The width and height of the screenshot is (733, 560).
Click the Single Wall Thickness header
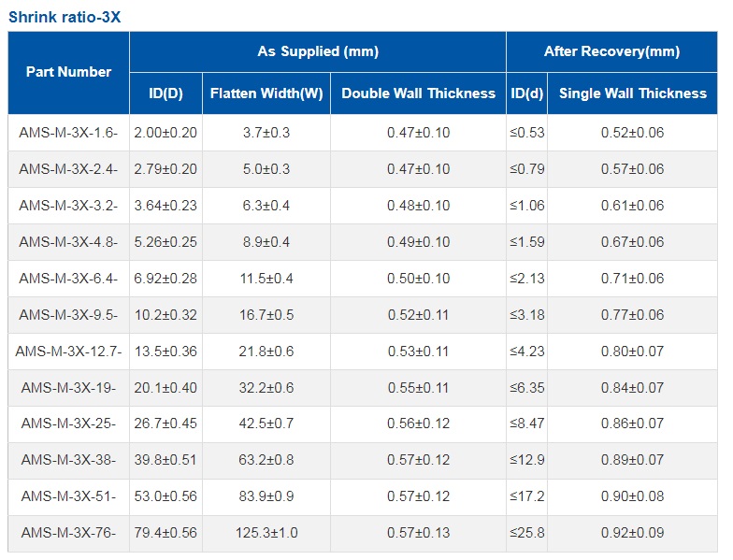click(x=632, y=93)
